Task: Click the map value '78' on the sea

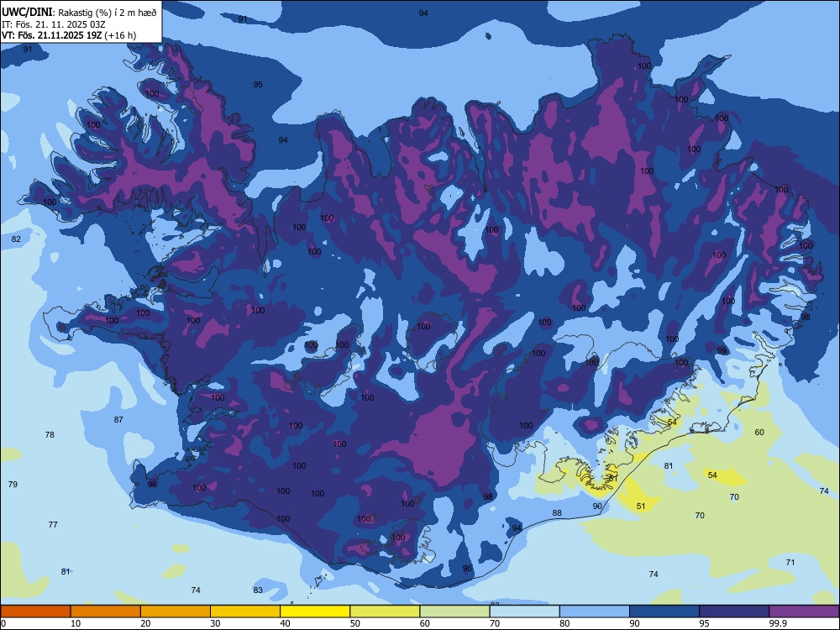Action: click(50, 434)
